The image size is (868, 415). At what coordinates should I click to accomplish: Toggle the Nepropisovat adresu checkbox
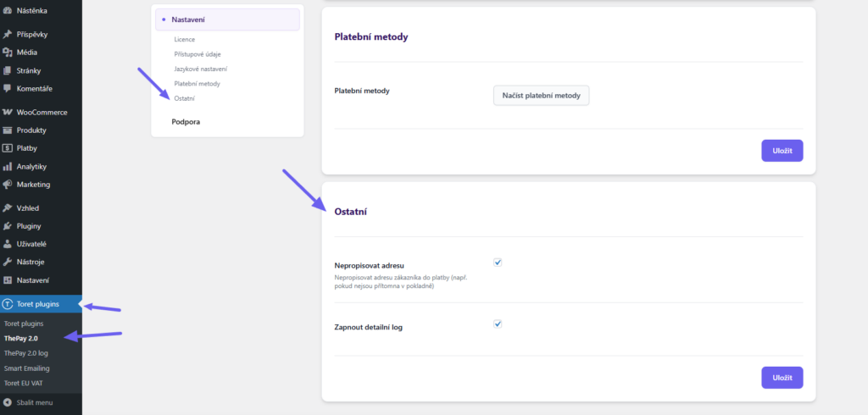click(x=498, y=263)
